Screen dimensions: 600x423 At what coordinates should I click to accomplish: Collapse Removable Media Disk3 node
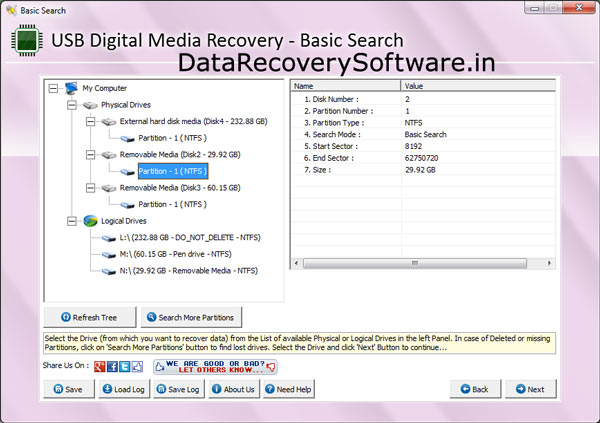[90, 188]
